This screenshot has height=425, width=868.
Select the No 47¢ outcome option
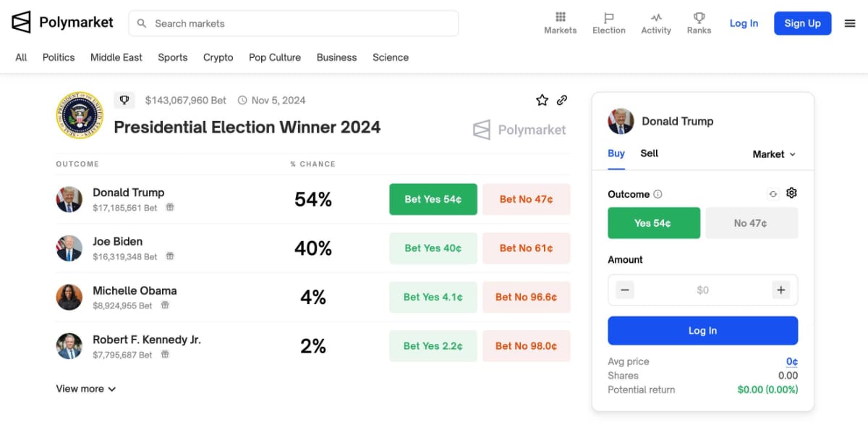(x=752, y=223)
